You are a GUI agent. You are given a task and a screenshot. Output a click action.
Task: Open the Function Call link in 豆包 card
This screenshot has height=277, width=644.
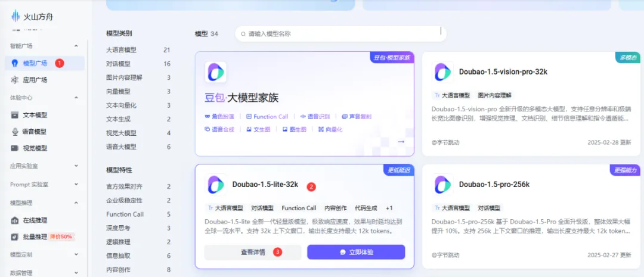click(267, 117)
